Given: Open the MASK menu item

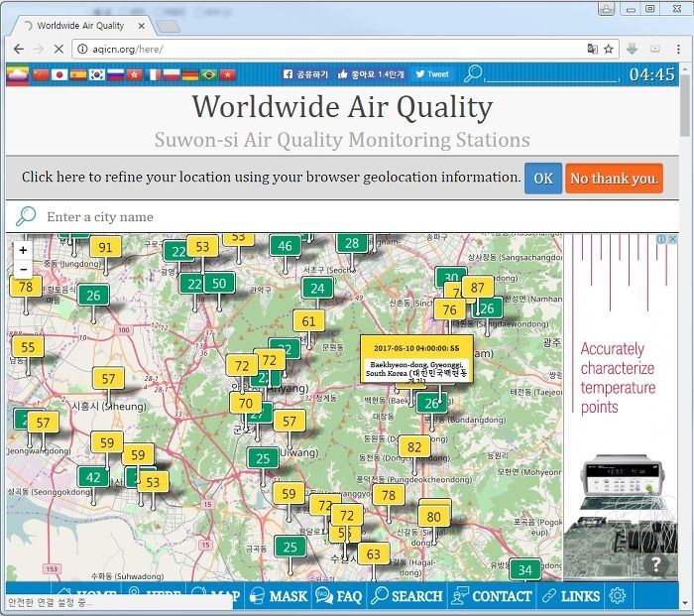Looking at the screenshot, I should [279, 596].
